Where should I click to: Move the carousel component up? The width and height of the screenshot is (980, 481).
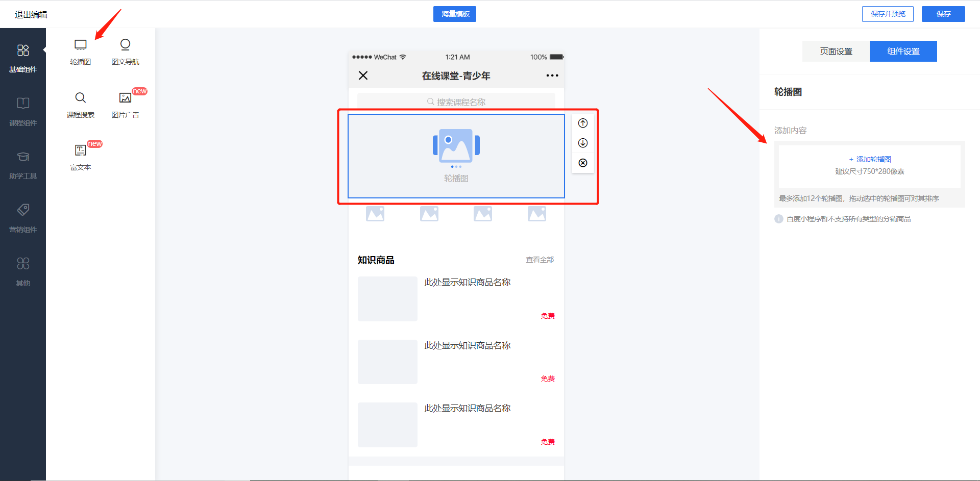(583, 123)
